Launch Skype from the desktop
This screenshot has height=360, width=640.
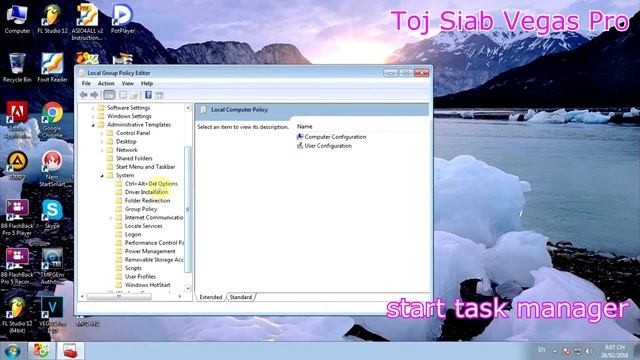52,214
